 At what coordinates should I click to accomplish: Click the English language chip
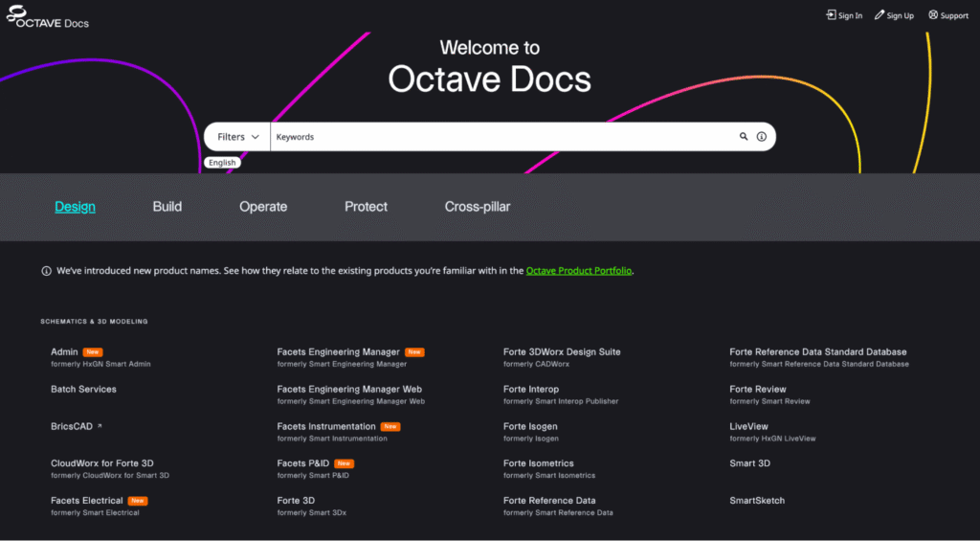222,163
